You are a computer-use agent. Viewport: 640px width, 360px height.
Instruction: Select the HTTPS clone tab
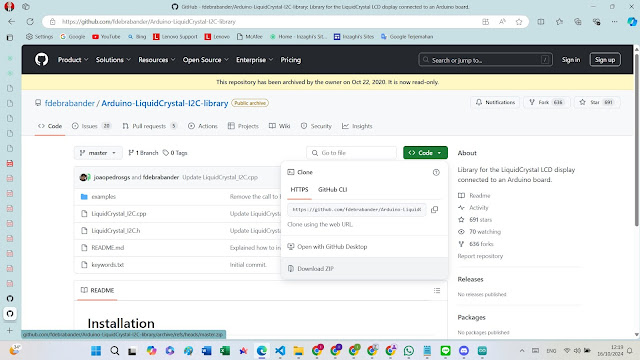click(299, 189)
